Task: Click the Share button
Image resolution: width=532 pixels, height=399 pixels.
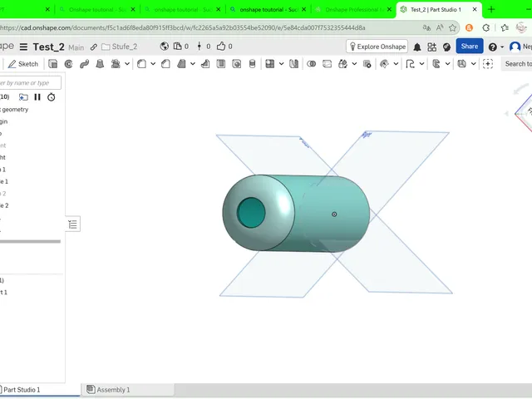Action: point(470,47)
